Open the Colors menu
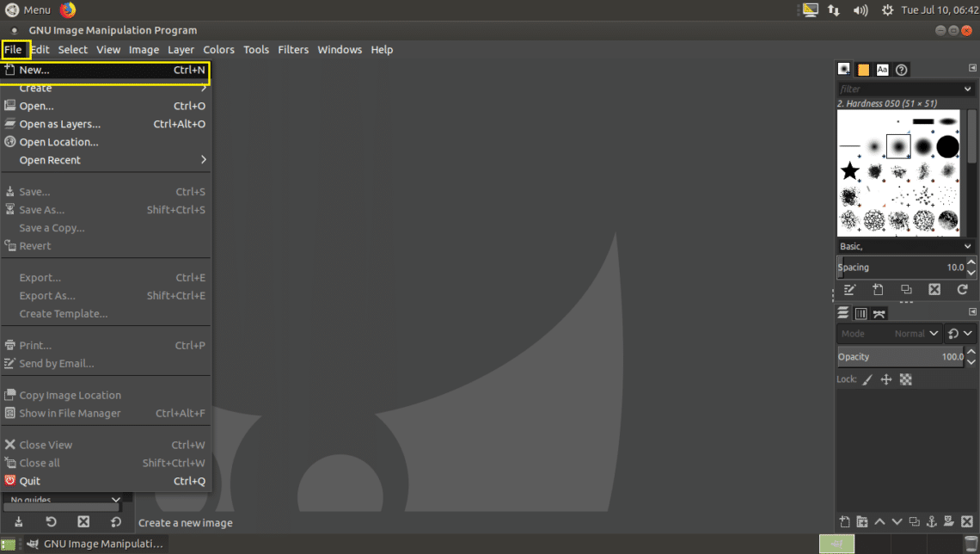Screen dimensions: 980x554 [218, 49]
